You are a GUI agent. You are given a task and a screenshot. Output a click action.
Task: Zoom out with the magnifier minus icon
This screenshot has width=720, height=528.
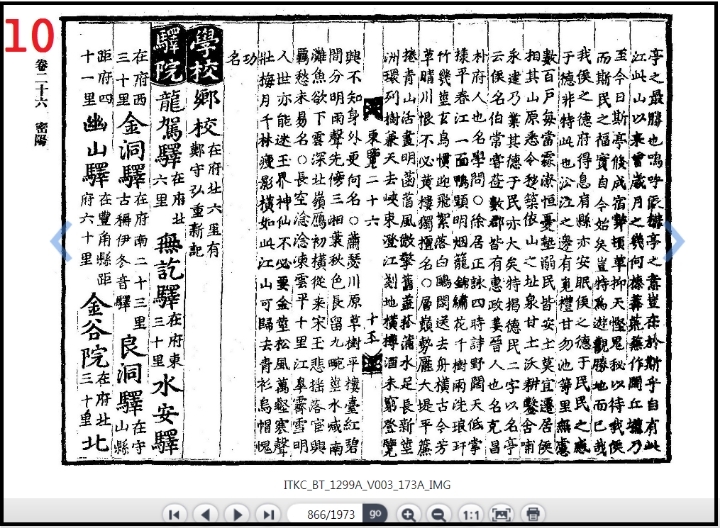439,515
